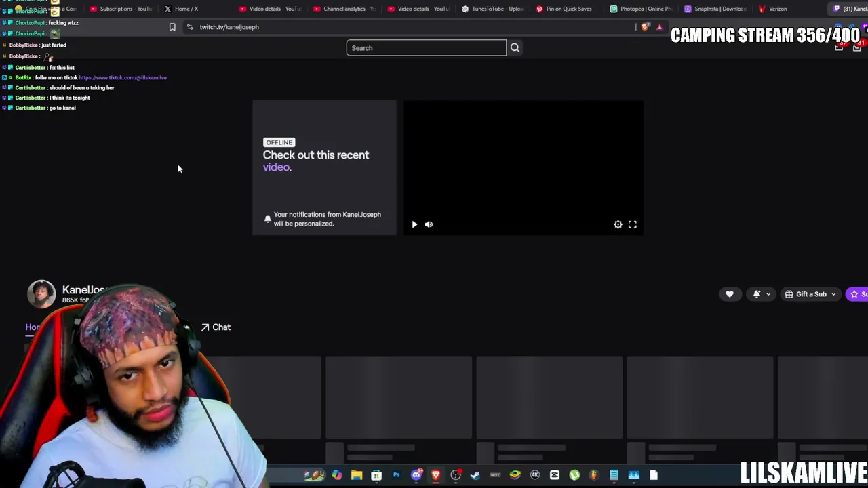
Task: Open the Channel analytics browser tab
Action: pyautogui.click(x=344, y=9)
